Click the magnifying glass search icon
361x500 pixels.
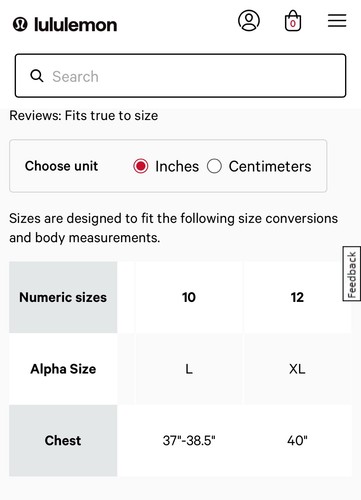click(37, 76)
